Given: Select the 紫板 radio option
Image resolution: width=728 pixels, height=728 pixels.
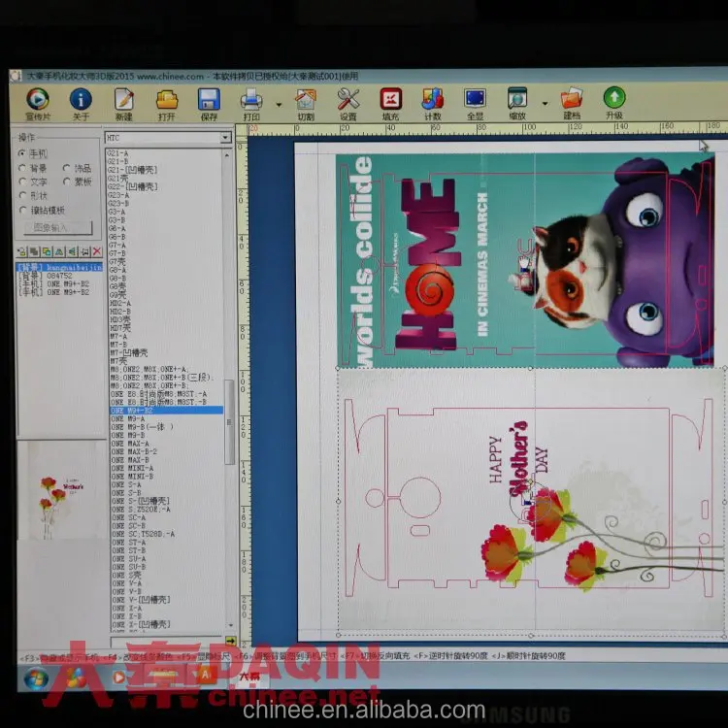Looking at the screenshot, I should pyautogui.click(x=77, y=182).
